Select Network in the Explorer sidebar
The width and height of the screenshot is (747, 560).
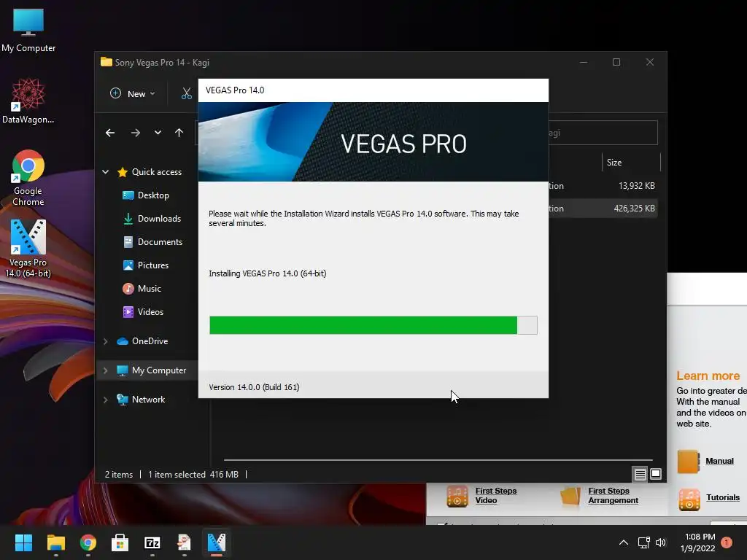coord(141,400)
